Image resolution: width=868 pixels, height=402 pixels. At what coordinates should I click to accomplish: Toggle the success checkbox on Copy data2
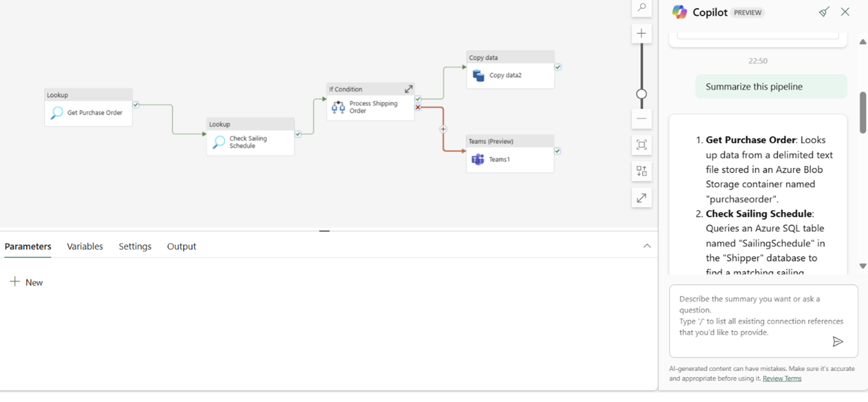[x=557, y=67]
